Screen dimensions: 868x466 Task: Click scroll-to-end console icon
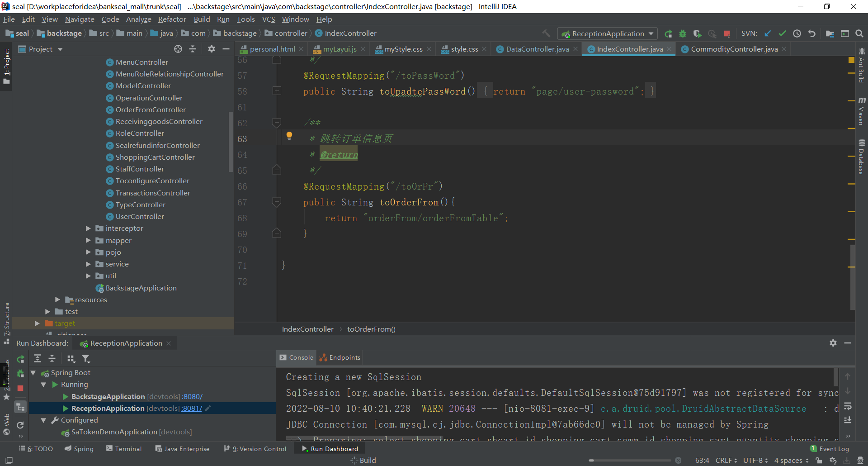pyautogui.click(x=848, y=420)
